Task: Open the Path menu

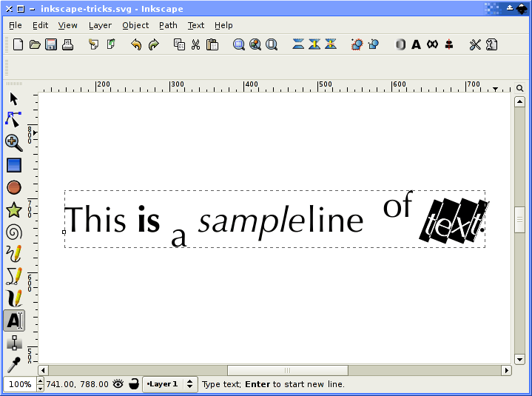Action: tap(168, 25)
